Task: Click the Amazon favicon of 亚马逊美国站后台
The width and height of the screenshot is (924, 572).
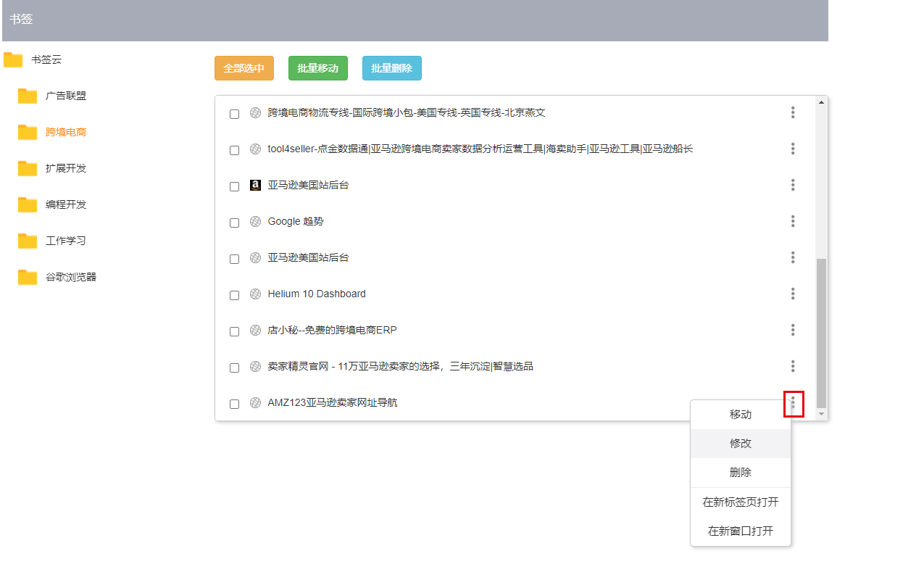Action: click(x=255, y=185)
